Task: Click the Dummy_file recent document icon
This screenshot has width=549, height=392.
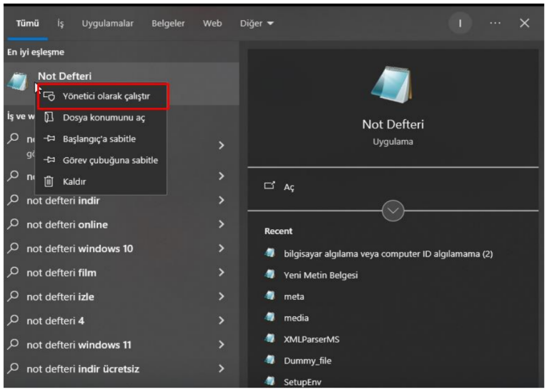Action: point(270,361)
